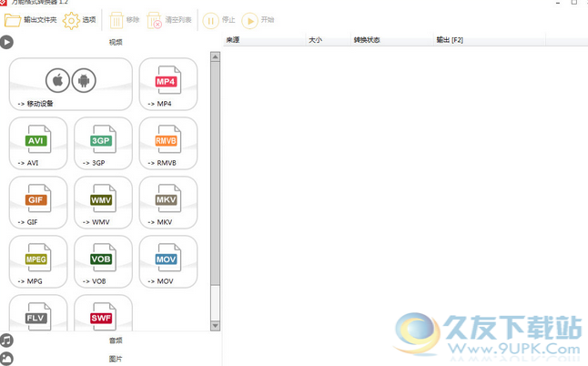Open the output folder (输出文件夹)

pyautogui.click(x=30, y=20)
